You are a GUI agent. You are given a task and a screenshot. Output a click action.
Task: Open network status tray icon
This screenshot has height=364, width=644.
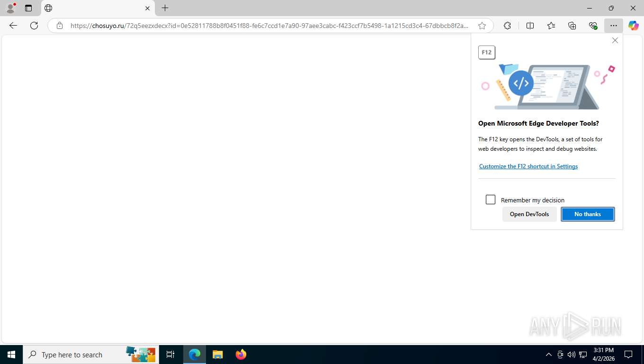pyautogui.click(x=583, y=355)
